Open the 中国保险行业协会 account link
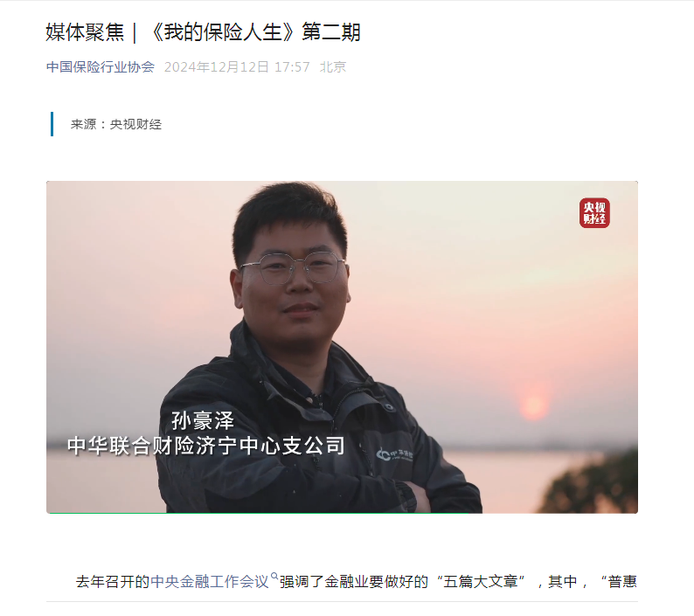 click(x=101, y=66)
